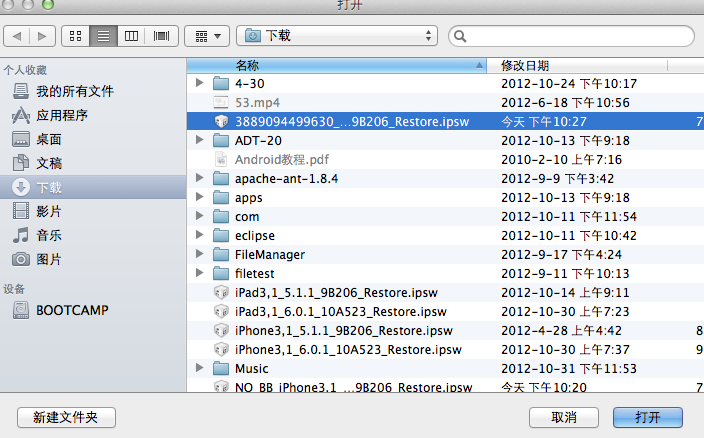The height and width of the screenshot is (438, 704).
Task: Expand the com folder
Action: (200, 216)
